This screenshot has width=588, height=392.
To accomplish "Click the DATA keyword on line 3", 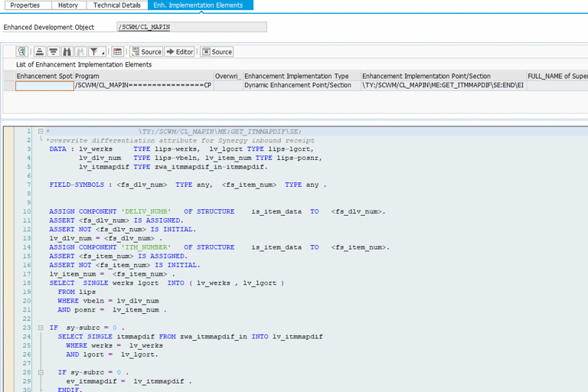I will point(57,149).
